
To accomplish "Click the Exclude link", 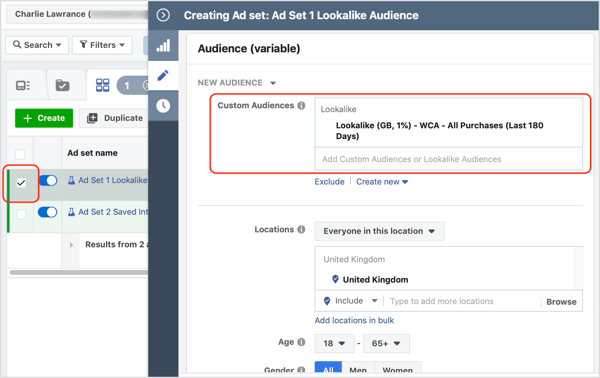I will [x=329, y=182].
